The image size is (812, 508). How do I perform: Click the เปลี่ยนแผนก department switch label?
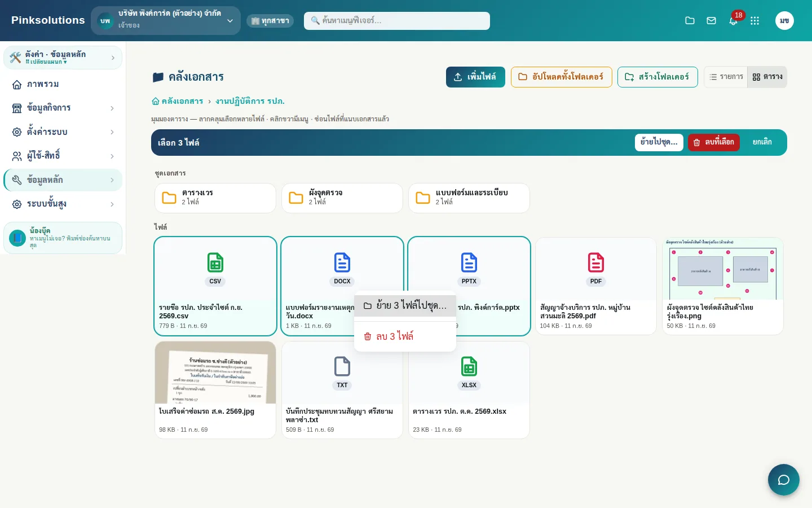[x=46, y=62]
